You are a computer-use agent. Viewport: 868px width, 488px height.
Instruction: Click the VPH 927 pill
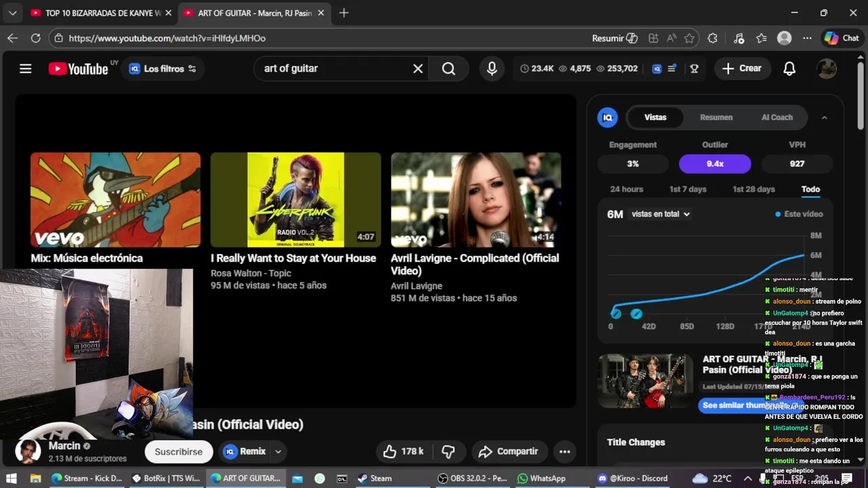point(797,164)
